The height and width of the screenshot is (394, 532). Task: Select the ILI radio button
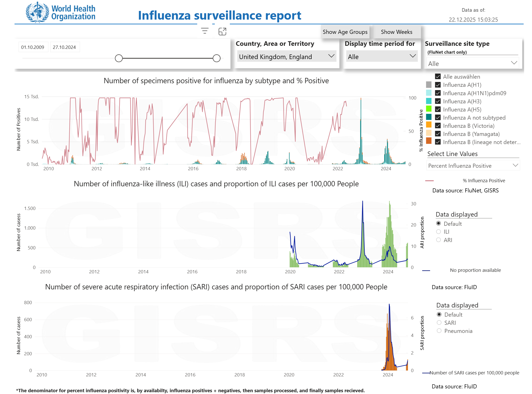tap(438, 232)
